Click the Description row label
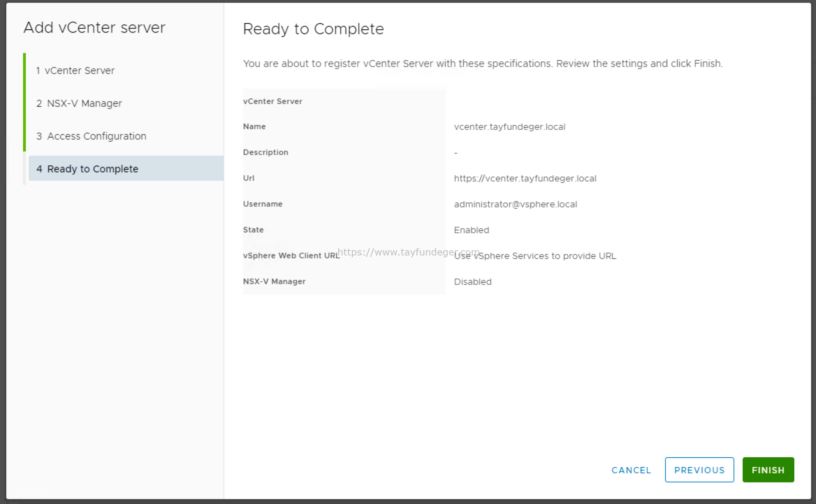816x504 pixels. tap(265, 153)
